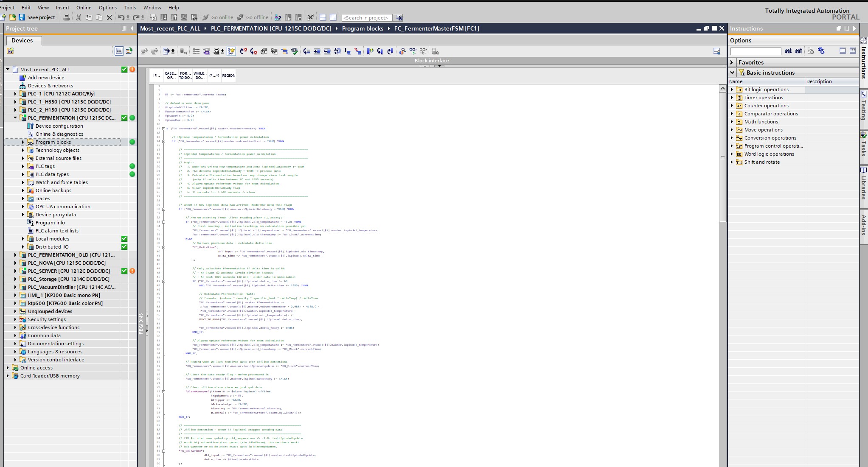The image size is (868, 467).
Task: Collapse the PLC_FERMENTATION device node
Action: [x=15, y=118]
